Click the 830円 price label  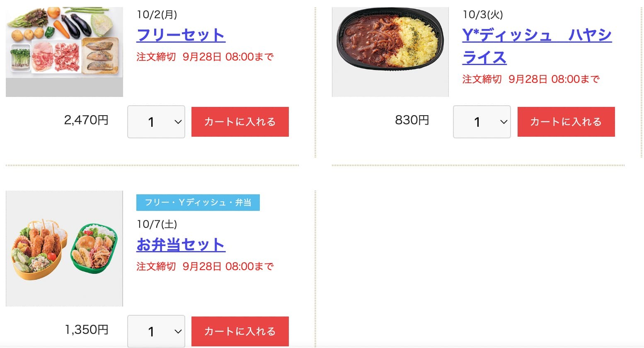[x=412, y=120]
